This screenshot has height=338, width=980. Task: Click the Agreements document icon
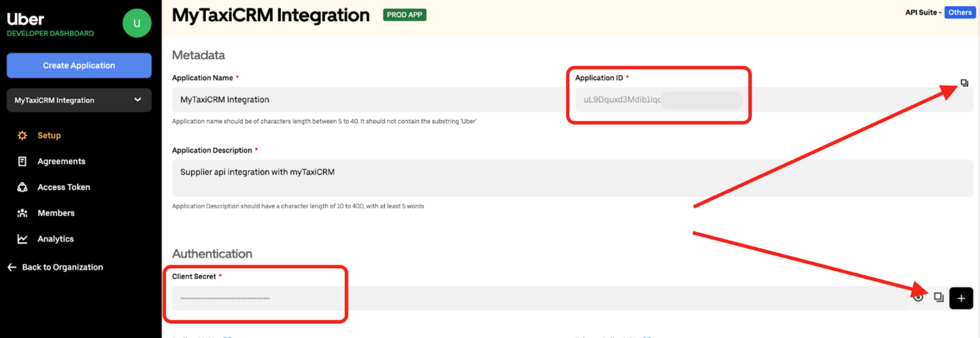22,162
